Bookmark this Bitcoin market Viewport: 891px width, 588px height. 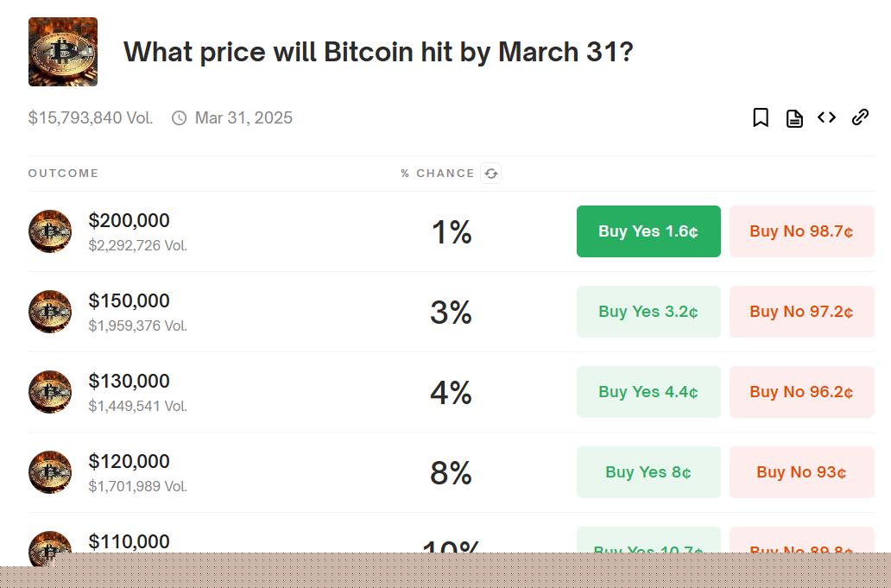(x=761, y=117)
